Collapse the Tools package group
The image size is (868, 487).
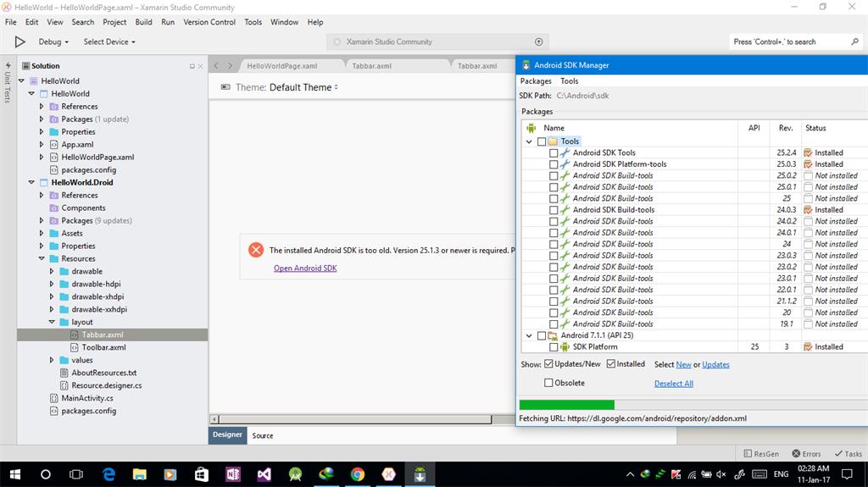529,141
